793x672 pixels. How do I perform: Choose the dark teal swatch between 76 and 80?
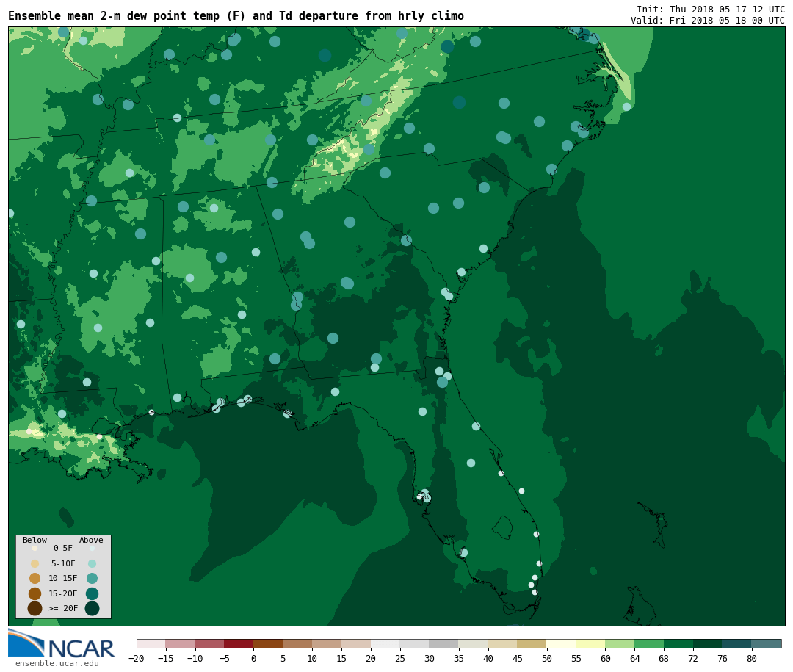(x=738, y=643)
